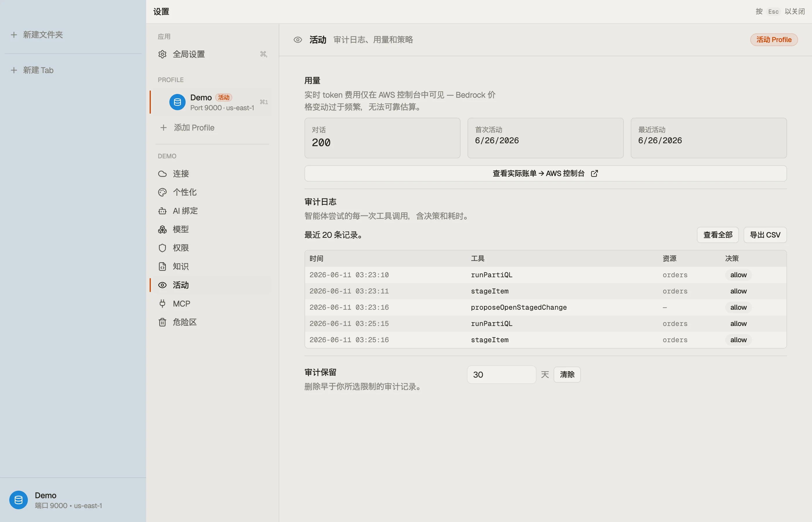The image size is (812, 522).
Task: Click the document icon for 知识
Action: pyautogui.click(x=162, y=267)
